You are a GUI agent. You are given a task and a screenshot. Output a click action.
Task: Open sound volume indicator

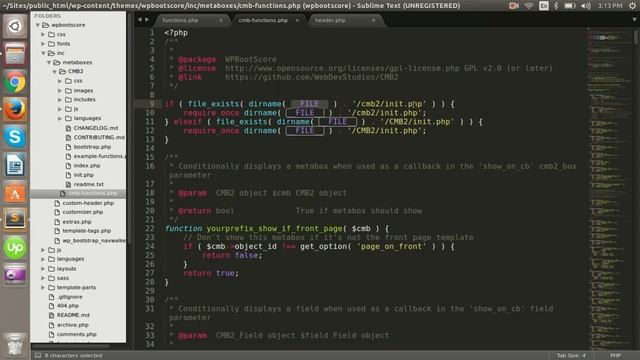[586, 6]
